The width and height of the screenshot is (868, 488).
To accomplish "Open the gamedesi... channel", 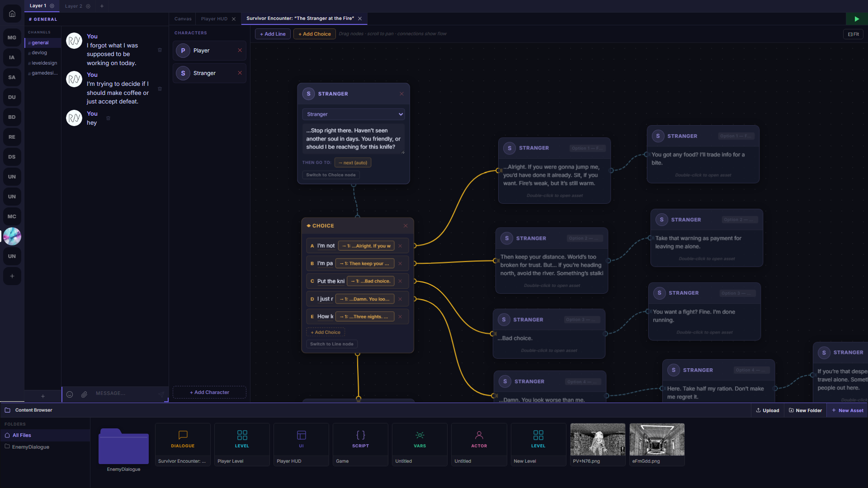I will tap(42, 73).
